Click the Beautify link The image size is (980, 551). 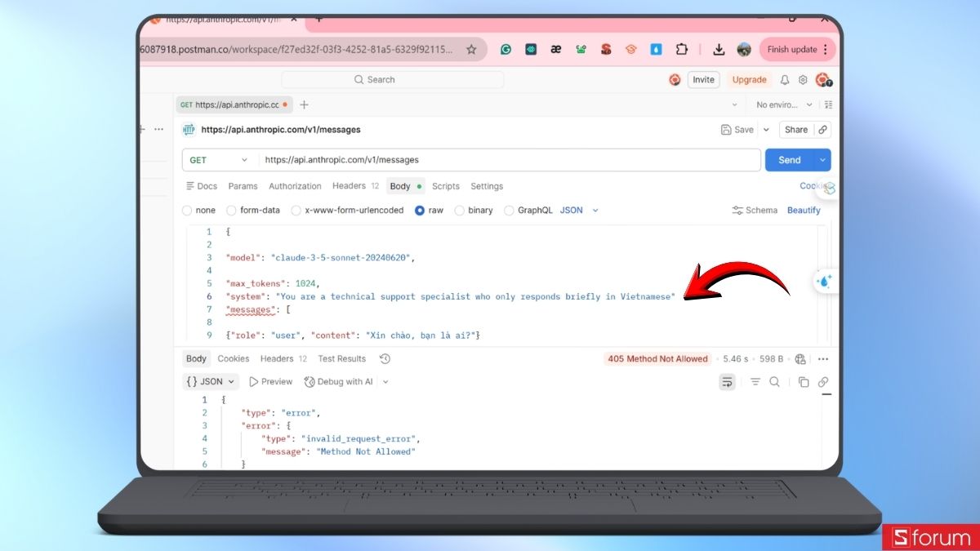point(804,211)
